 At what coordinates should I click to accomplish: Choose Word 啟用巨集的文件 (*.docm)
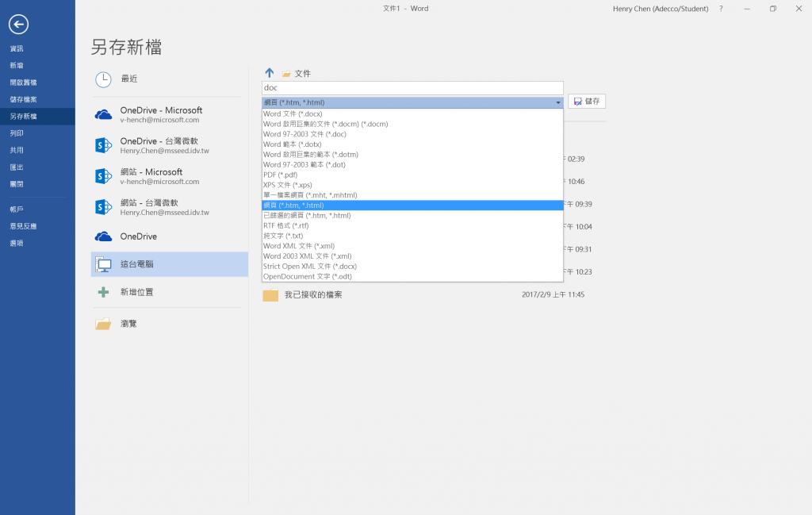(x=412, y=125)
